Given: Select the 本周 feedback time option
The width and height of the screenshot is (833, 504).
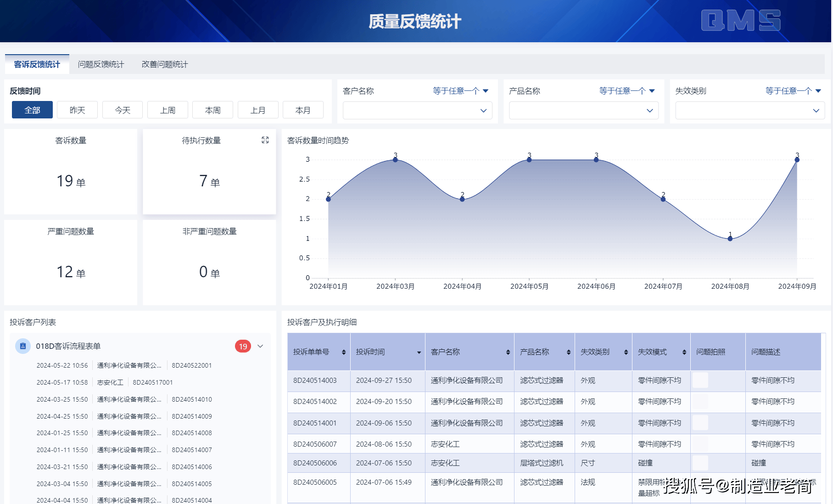Looking at the screenshot, I should click(212, 110).
